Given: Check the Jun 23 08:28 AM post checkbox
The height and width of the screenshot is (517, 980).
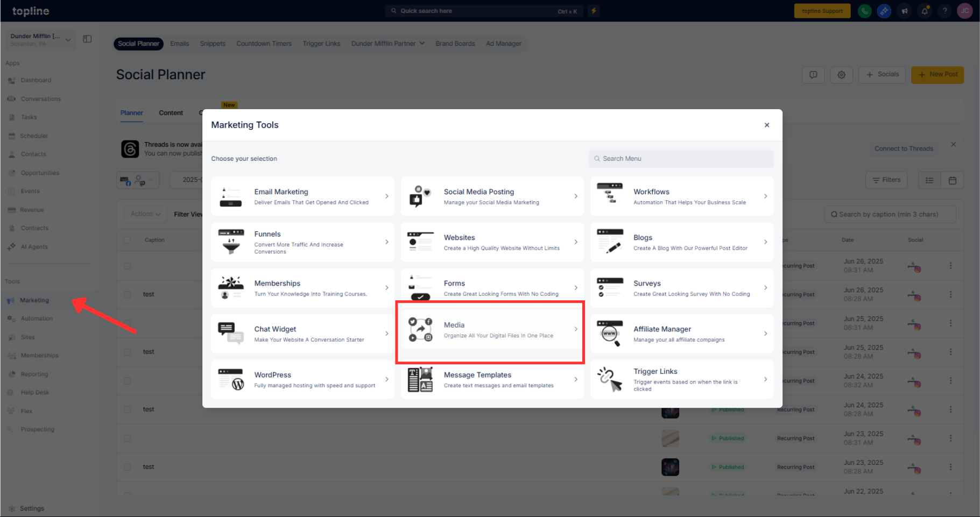Looking at the screenshot, I should point(127,467).
